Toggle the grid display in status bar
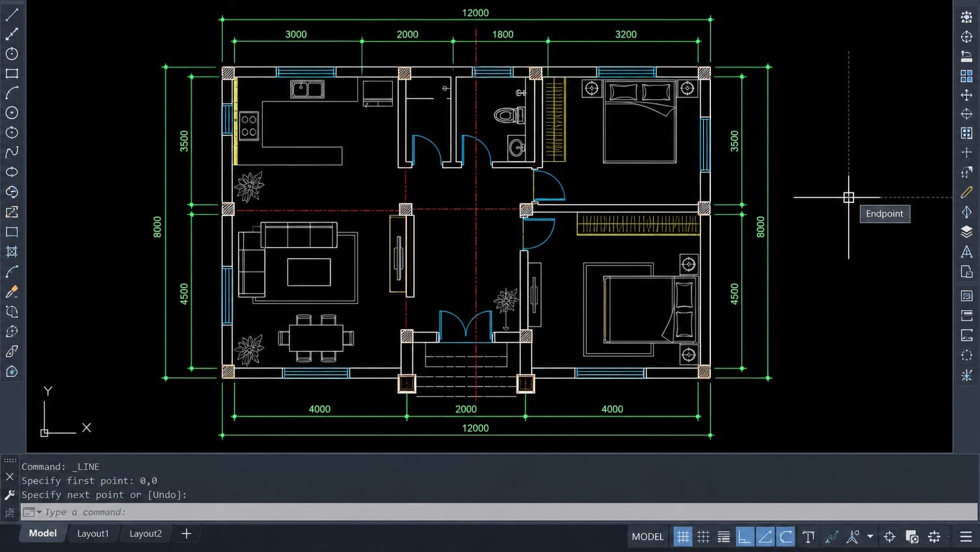The width and height of the screenshot is (980, 552). point(682,536)
